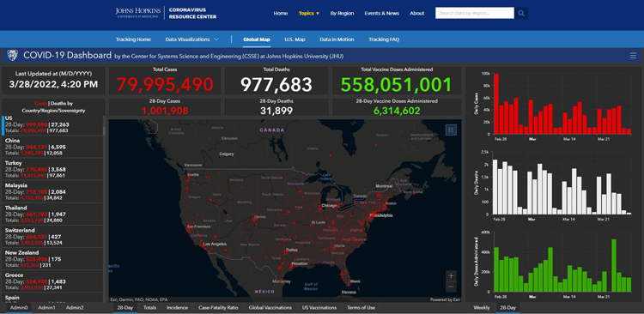
Task: Select the Cases list toggle
Action: (x=40, y=104)
